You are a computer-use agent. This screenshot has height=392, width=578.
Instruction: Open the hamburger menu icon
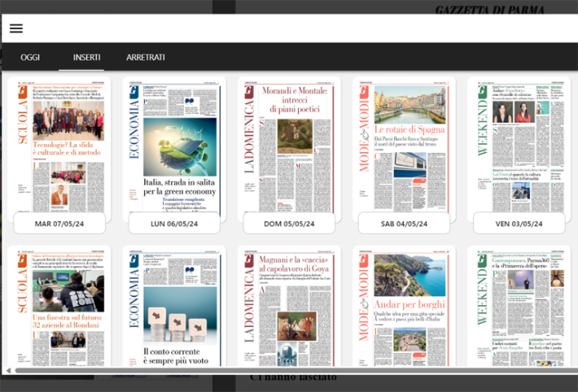click(x=16, y=28)
